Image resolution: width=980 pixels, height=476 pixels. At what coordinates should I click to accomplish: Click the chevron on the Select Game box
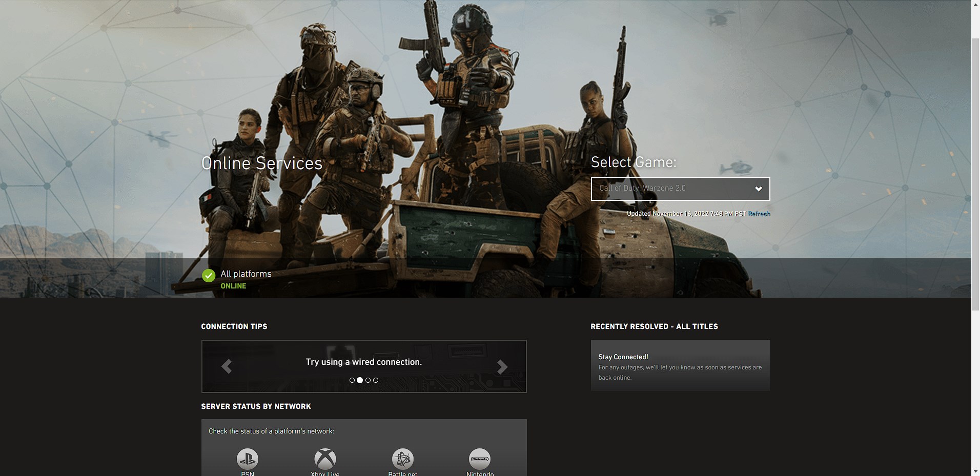(x=759, y=189)
